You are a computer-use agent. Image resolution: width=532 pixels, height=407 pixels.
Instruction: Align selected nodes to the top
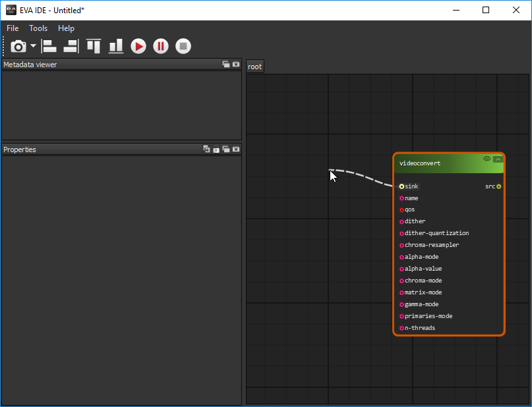point(94,46)
